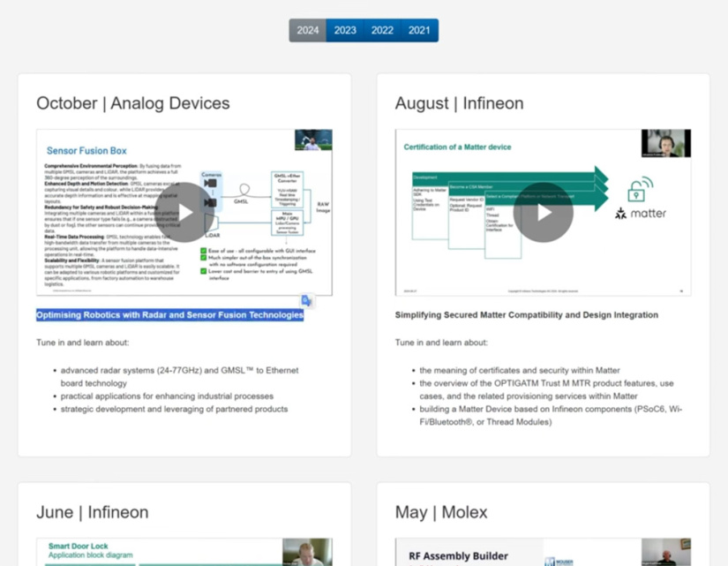The height and width of the screenshot is (566, 728).
Task: Select the 2021 year tab
Action: pos(418,29)
